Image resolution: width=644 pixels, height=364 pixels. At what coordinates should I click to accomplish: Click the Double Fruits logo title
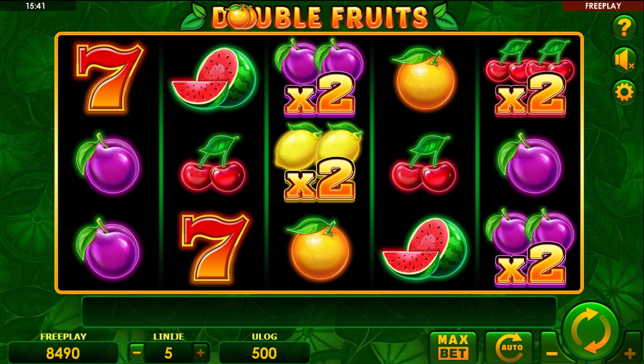pos(320,16)
